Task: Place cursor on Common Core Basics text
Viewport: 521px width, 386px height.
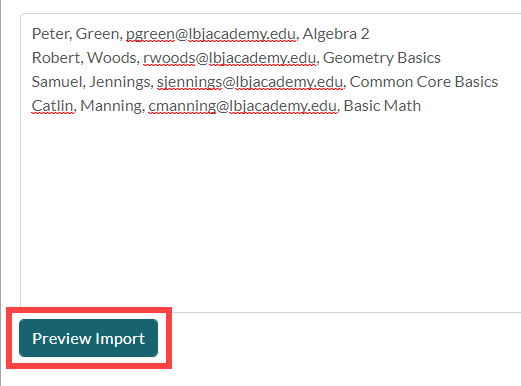Action: point(424,82)
